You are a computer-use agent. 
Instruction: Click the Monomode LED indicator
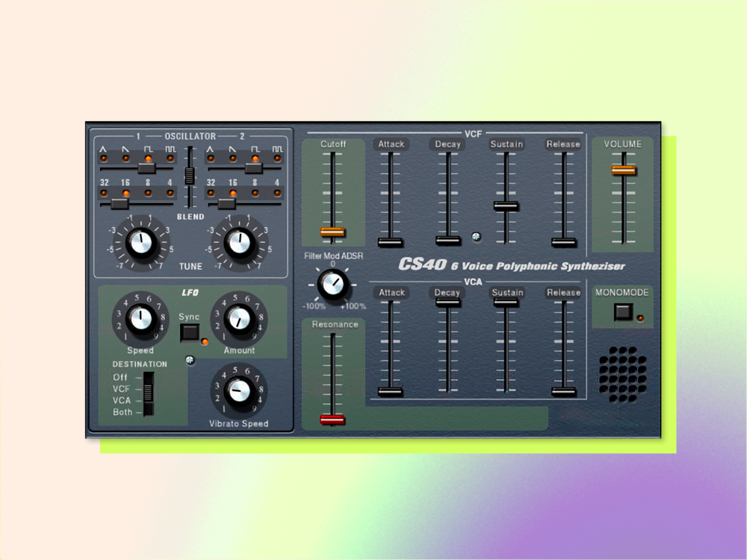640,318
